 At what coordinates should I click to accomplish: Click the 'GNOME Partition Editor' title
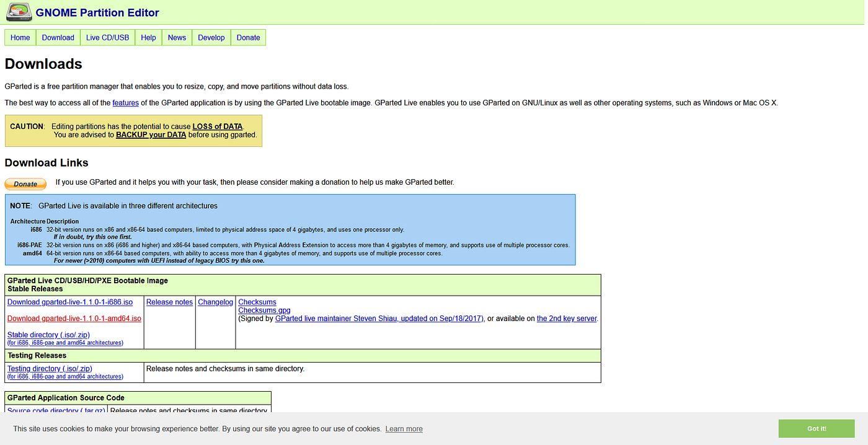tap(97, 12)
